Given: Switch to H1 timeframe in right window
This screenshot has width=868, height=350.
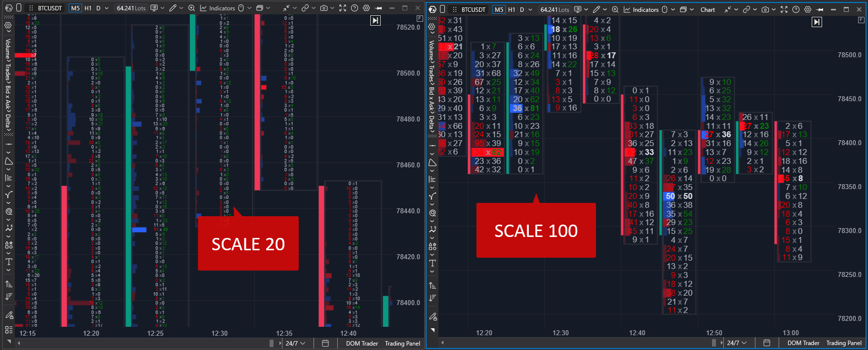Looking at the screenshot, I should pyautogui.click(x=512, y=9).
